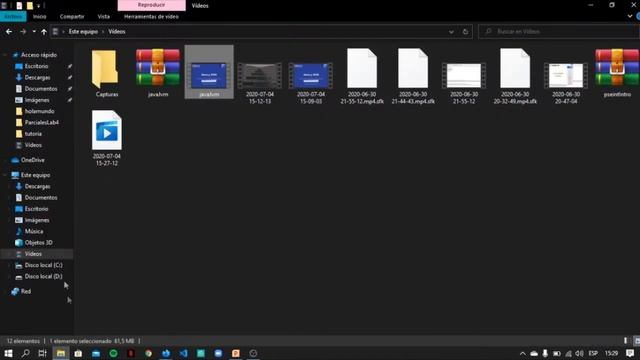The height and width of the screenshot is (360, 640).
Task: Go forward with the right arrow
Action: [23, 31]
